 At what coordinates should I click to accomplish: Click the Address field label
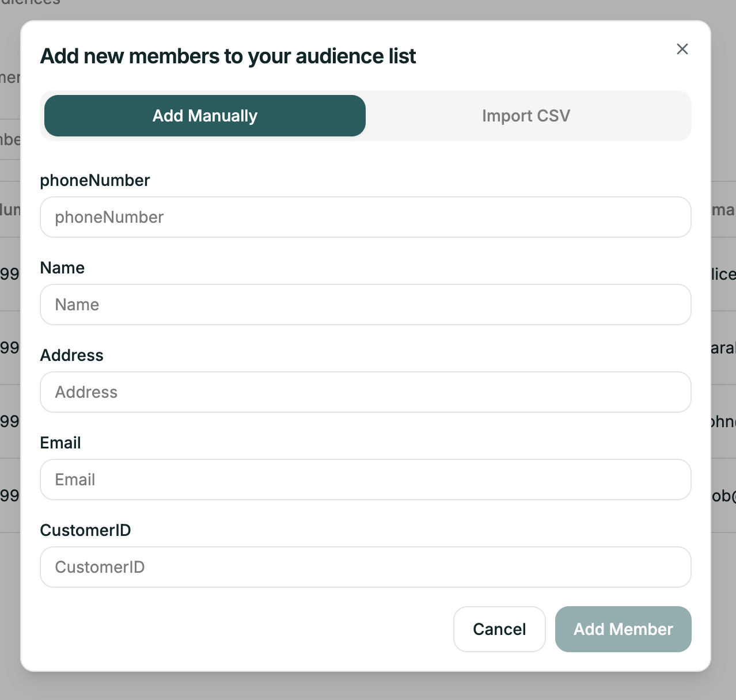[x=71, y=355]
